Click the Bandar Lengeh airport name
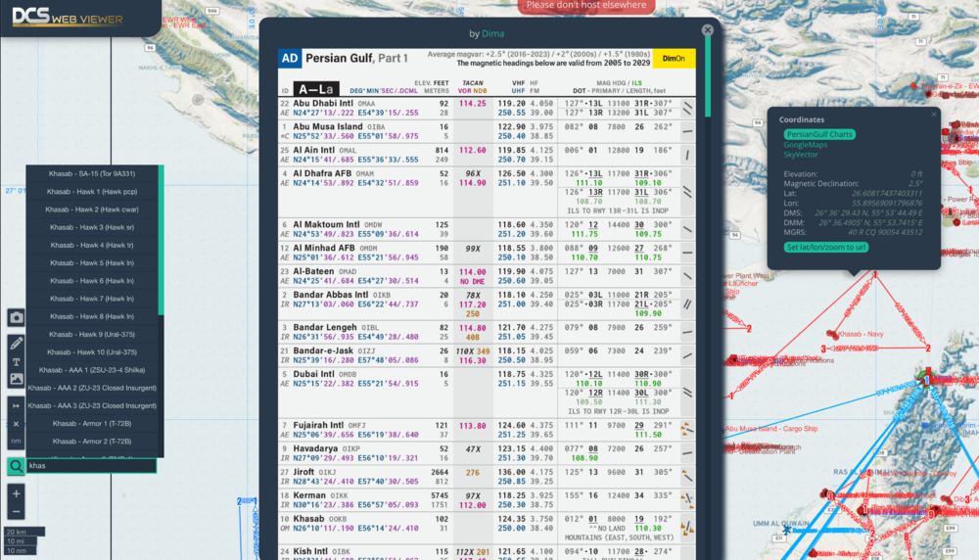979x560 pixels. point(325,327)
